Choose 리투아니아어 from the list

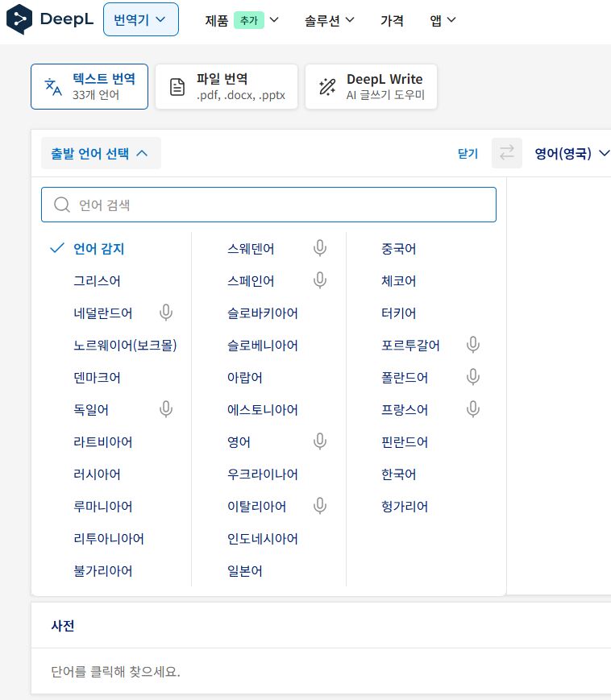[109, 538]
